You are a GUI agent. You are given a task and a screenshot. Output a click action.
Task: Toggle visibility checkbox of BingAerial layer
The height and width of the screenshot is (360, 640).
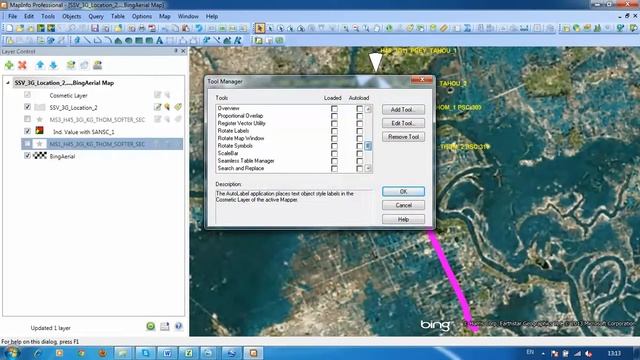(27, 156)
